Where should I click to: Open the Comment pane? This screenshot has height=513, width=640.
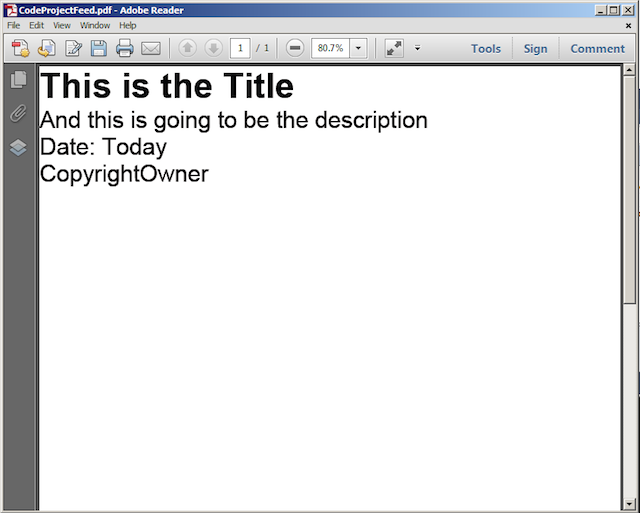[598, 49]
